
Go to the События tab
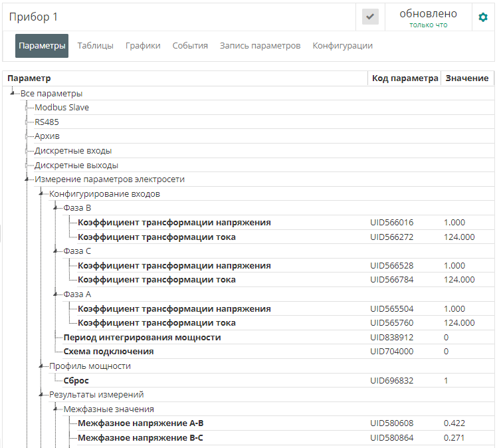coord(190,46)
